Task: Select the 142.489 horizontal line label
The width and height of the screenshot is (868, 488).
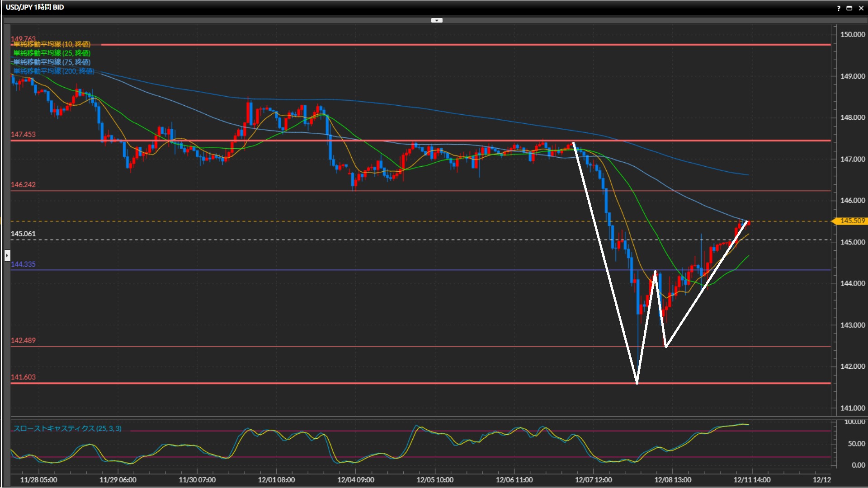Action: point(23,341)
